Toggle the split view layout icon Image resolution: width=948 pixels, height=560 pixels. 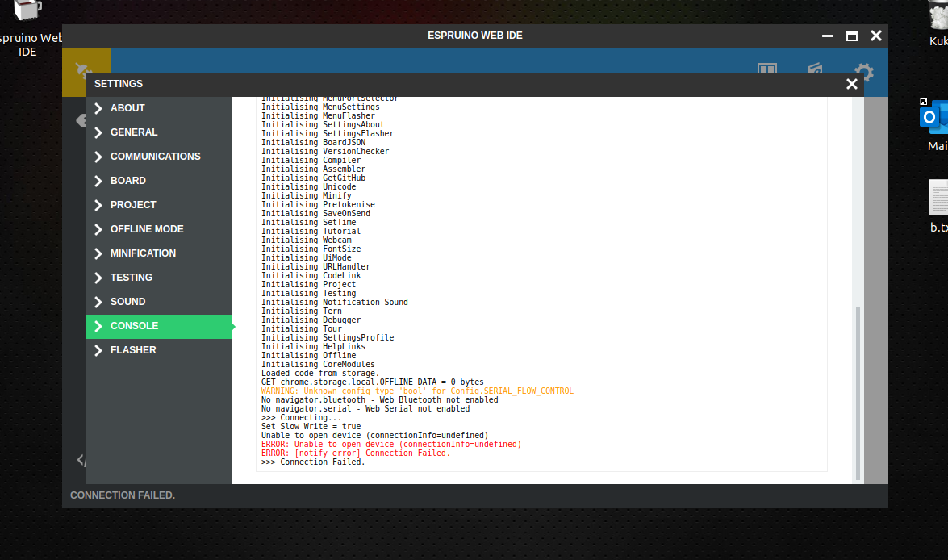[x=767, y=68]
